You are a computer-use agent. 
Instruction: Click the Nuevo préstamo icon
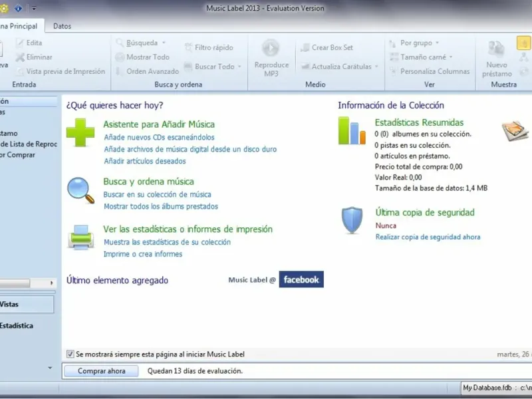[x=496, y=48]
